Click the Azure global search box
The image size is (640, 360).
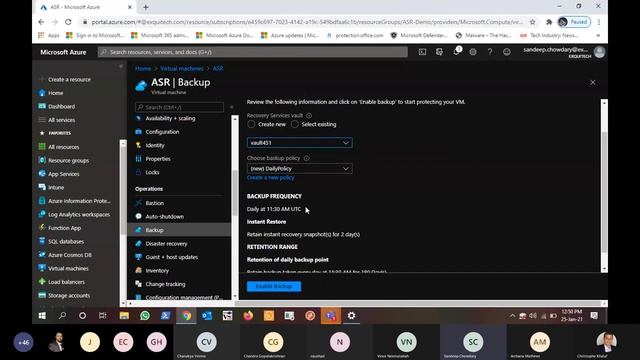253,52
